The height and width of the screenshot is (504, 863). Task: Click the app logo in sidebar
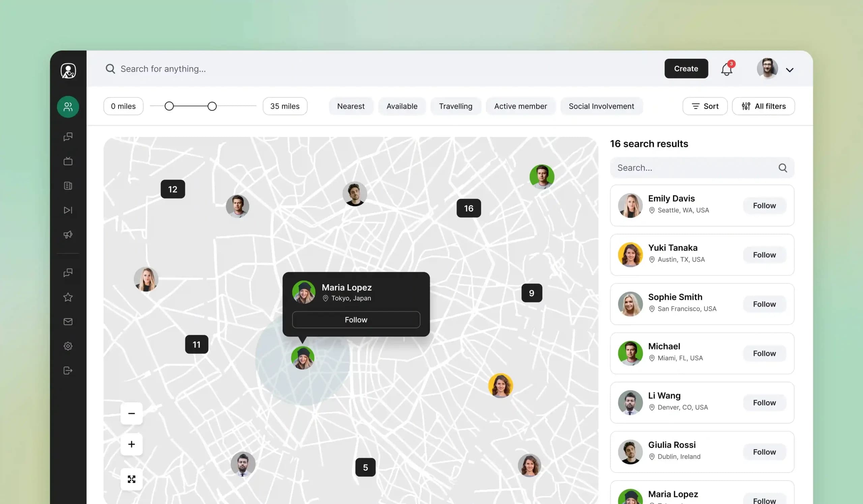point(68,71)
